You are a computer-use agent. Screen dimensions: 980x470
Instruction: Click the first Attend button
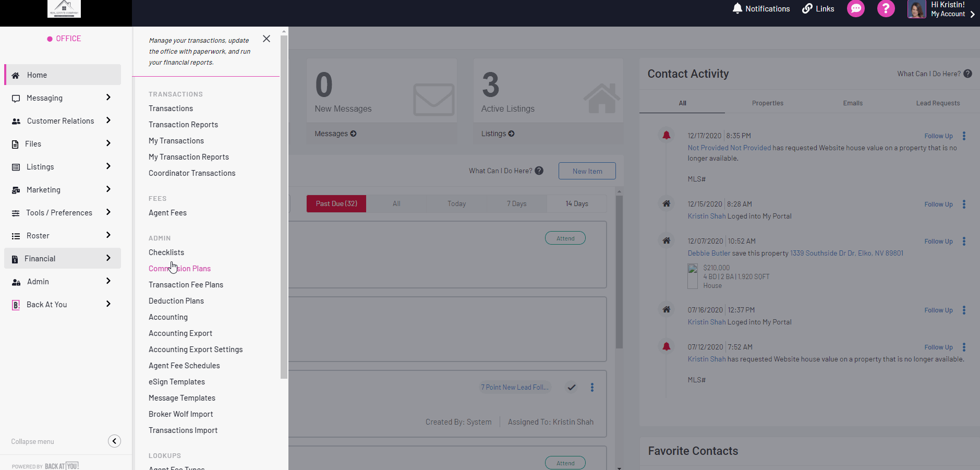coord(565,238)
